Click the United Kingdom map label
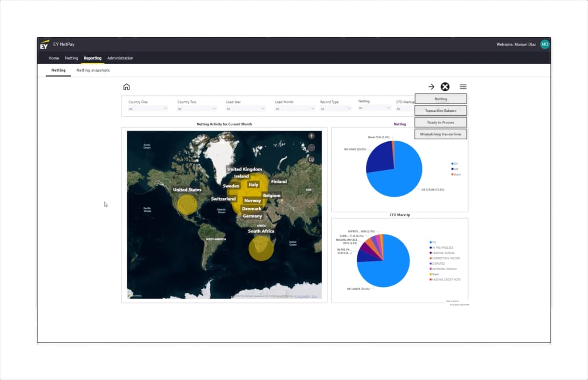 pos(245,169)
